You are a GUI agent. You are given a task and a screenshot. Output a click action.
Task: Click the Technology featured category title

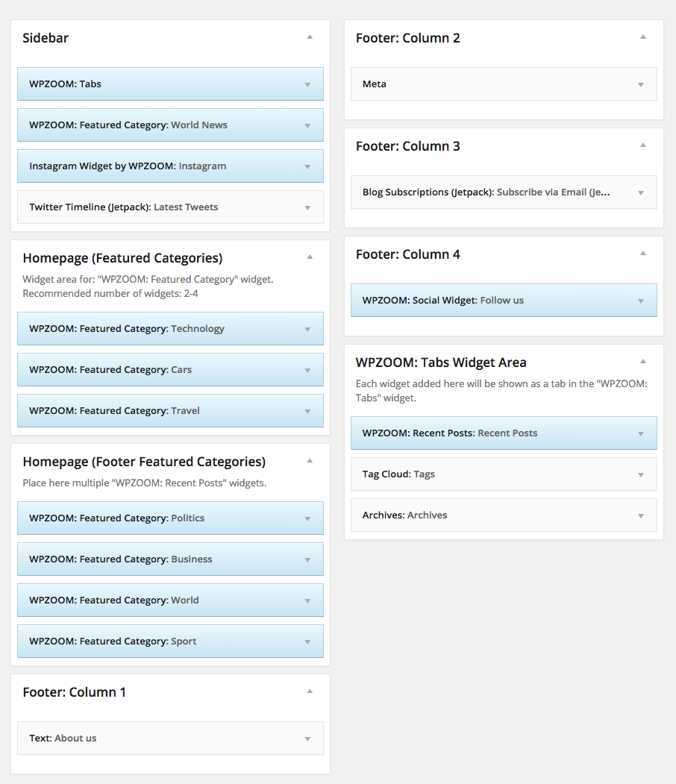click(127, 328)
